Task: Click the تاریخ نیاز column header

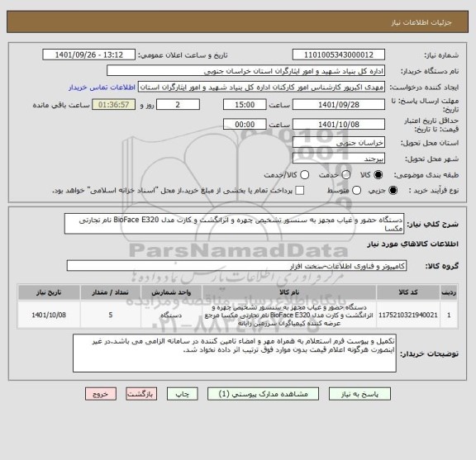Action: (49, 292)
